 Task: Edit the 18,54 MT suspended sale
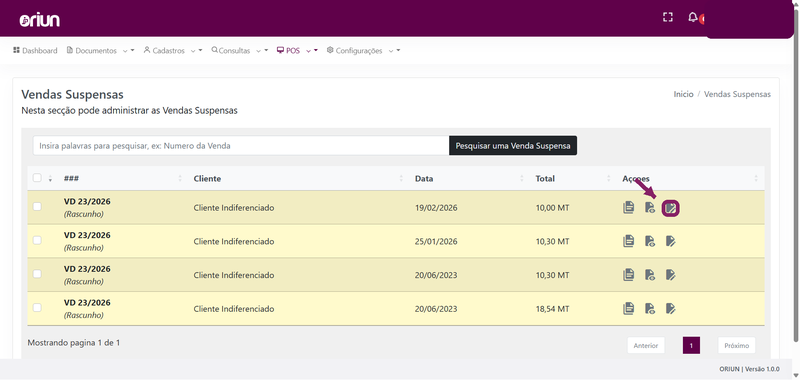(670, 309)
